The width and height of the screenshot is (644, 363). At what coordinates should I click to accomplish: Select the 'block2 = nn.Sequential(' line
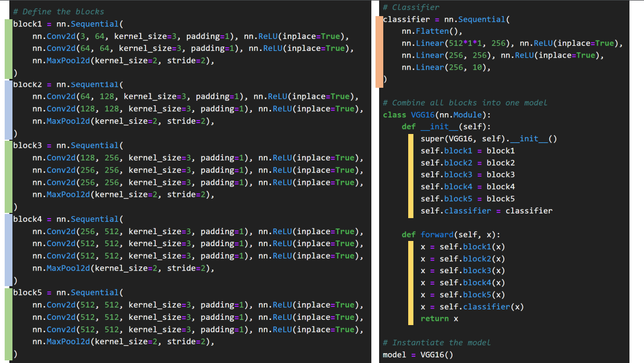(x=69, y=84)
